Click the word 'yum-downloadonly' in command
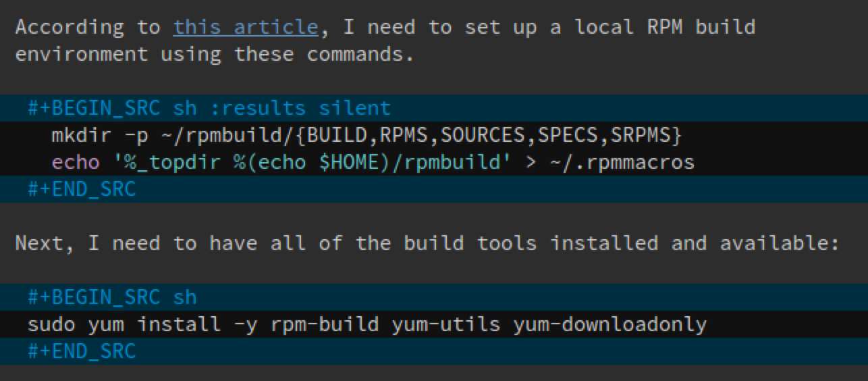Screen dimensions: 868x381 point(609,325)
